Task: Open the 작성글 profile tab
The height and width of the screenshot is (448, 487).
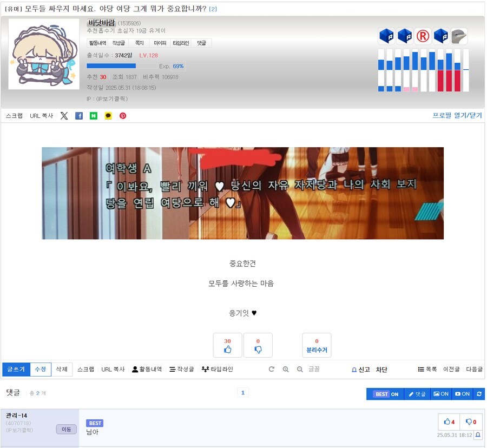Action: point(119,43)
